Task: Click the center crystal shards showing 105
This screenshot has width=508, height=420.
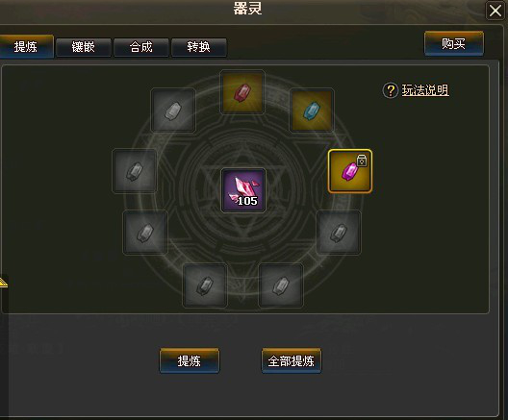Action: 243,190
